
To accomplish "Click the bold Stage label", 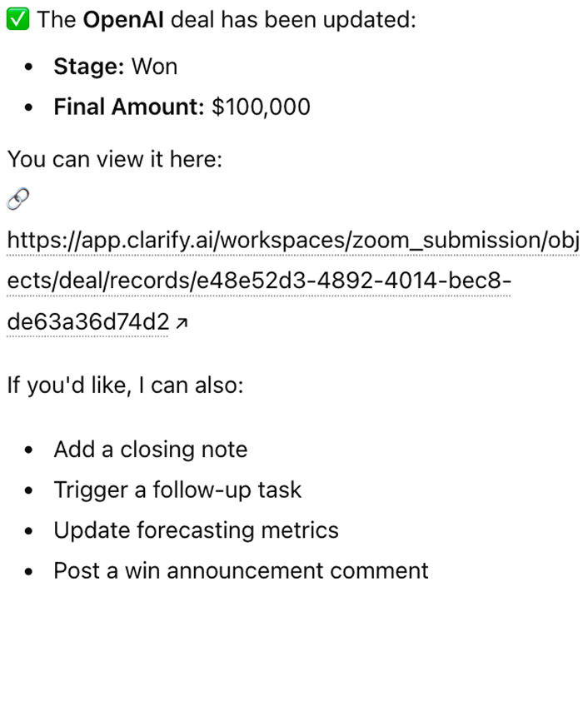I will pos(88,67).
